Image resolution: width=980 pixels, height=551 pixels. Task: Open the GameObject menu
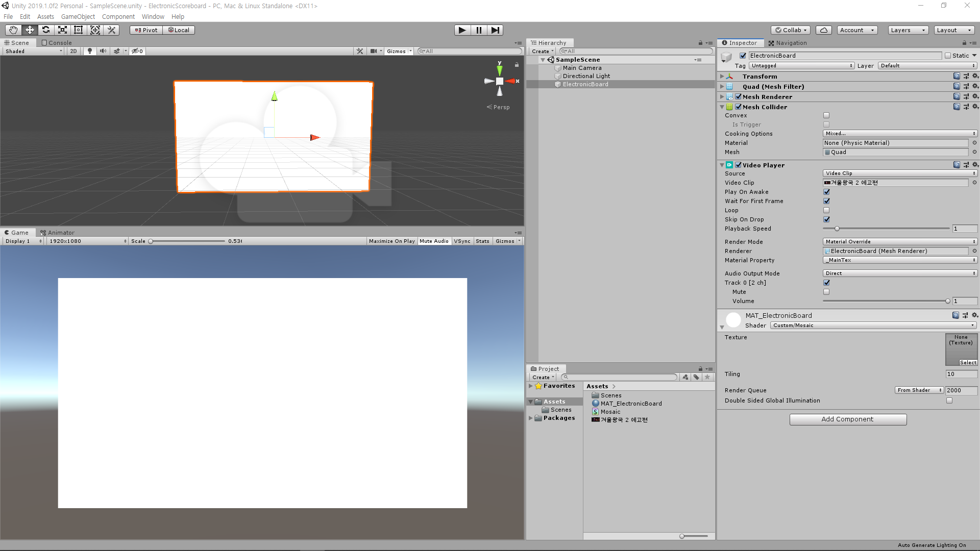click(x=78, y=17)
